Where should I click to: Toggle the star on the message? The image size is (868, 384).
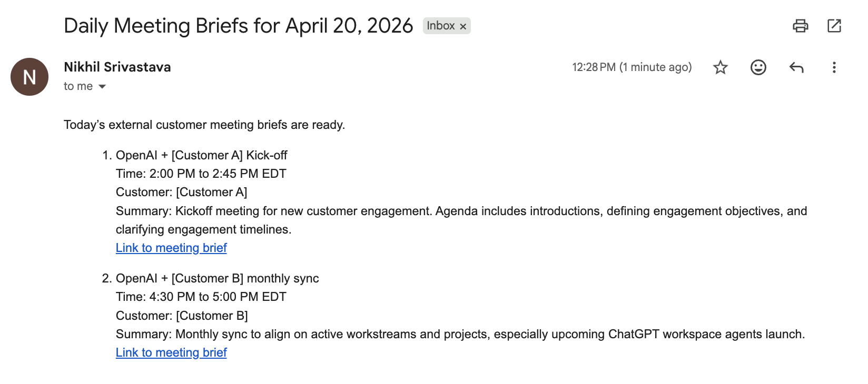click(720, 67)
